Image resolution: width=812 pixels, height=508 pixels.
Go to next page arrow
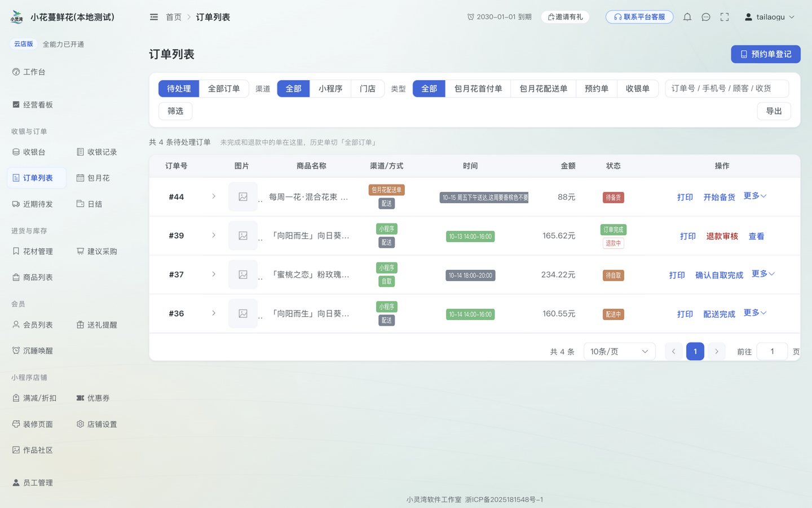click(716, 351)
